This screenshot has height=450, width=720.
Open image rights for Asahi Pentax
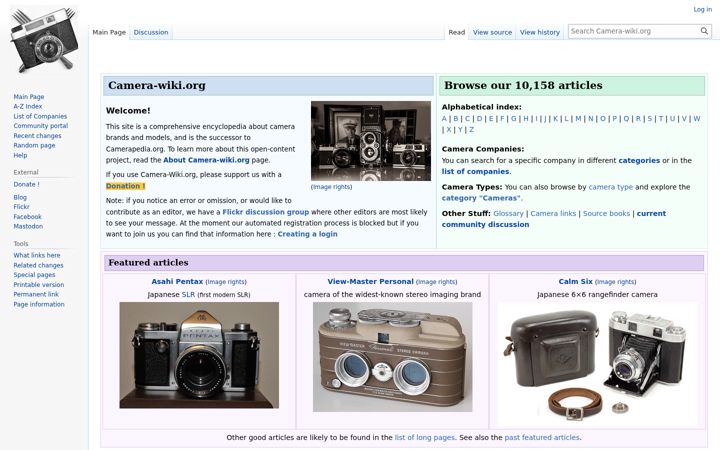[226, 282]
